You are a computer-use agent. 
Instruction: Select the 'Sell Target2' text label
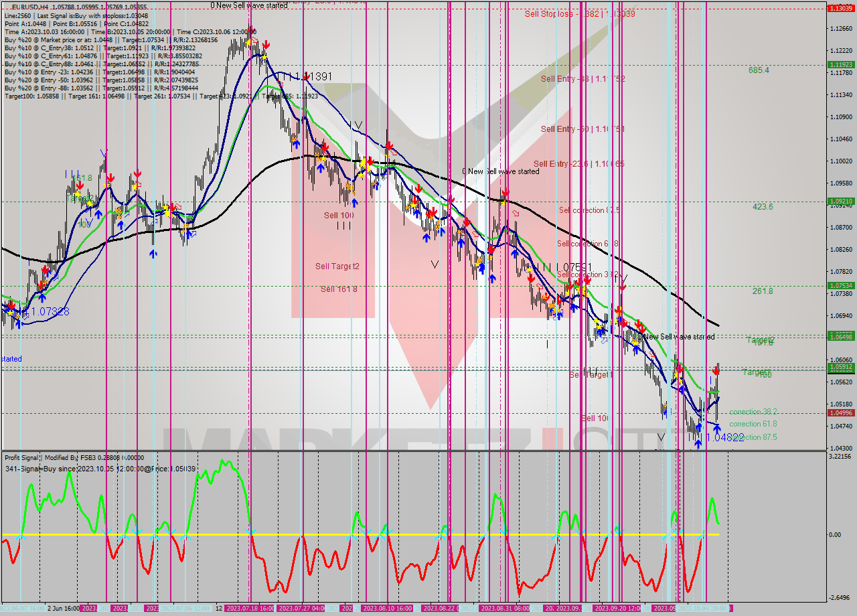[338, 266]
